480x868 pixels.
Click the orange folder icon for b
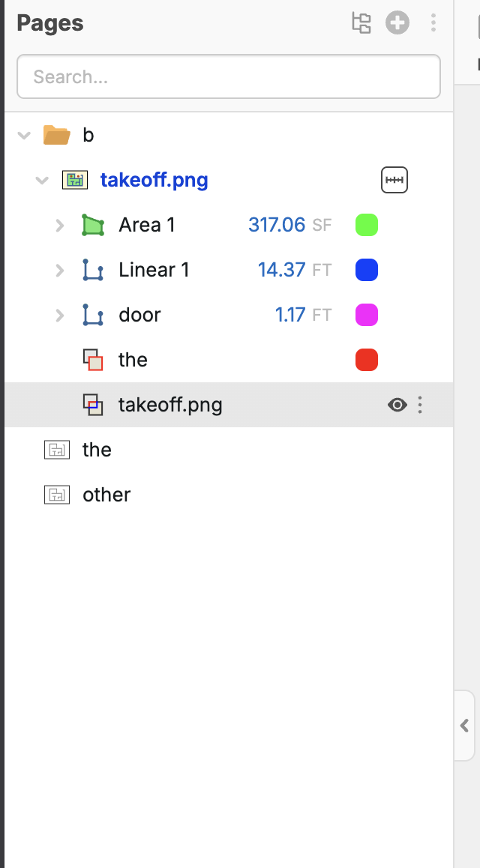(x=56, y=135)
